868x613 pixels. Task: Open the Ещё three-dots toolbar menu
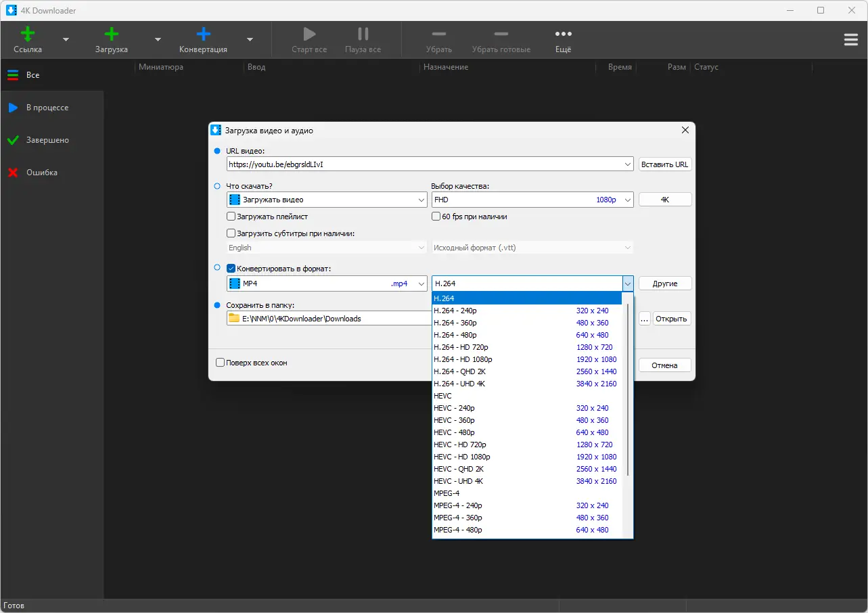tap(563, 35)
